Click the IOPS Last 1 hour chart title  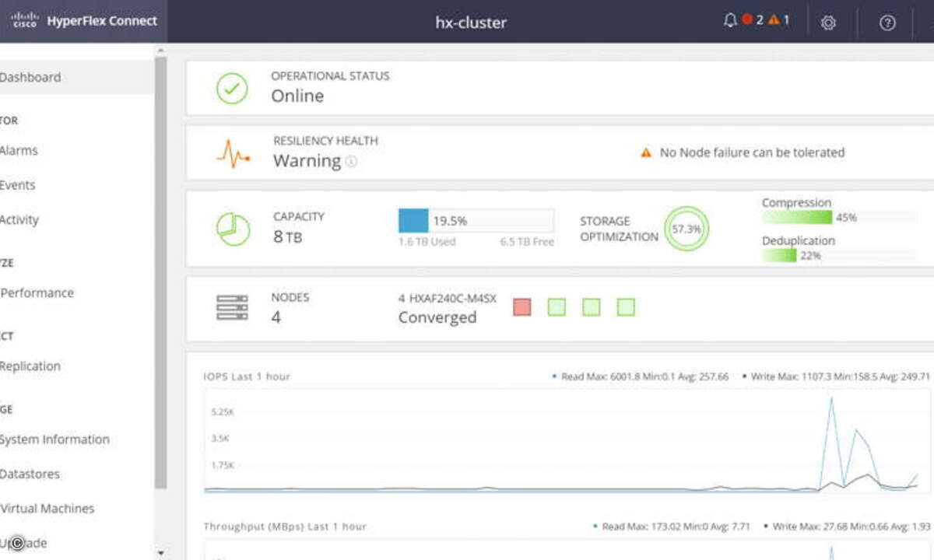(247, 376)
